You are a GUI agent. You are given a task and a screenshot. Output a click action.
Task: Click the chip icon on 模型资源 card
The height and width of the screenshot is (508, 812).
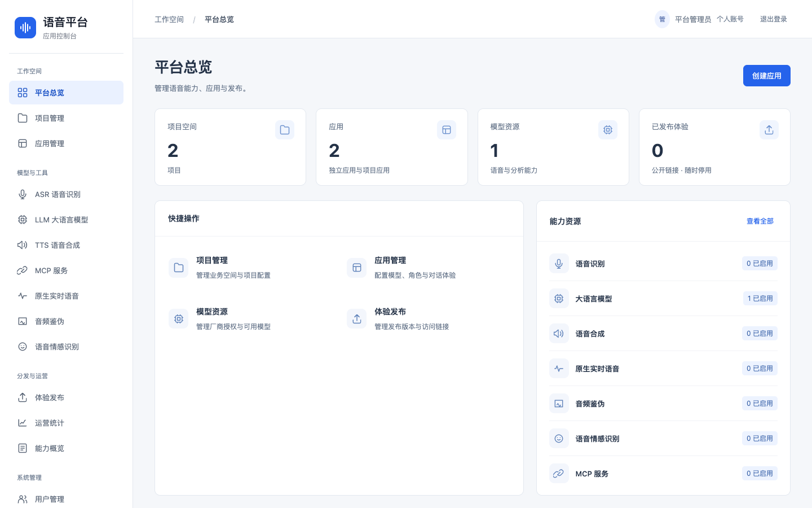[x=608, y=130]
